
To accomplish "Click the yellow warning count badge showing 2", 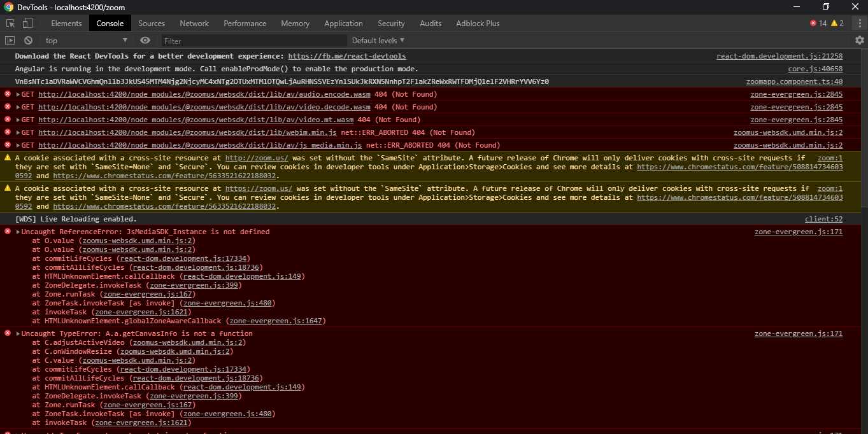I will [x=837, y=24].
